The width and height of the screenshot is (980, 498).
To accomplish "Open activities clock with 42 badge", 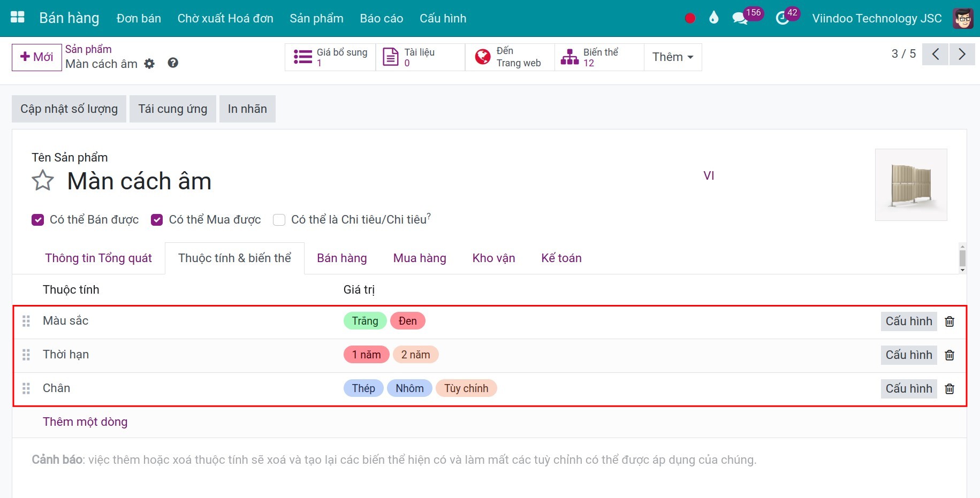I will [787, 16].
